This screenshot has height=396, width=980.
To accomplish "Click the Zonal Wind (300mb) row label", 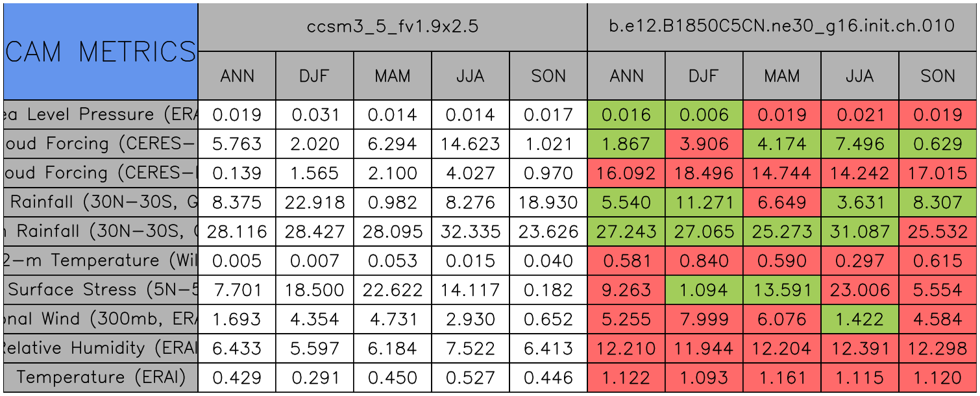I will [x=101, y=319].
